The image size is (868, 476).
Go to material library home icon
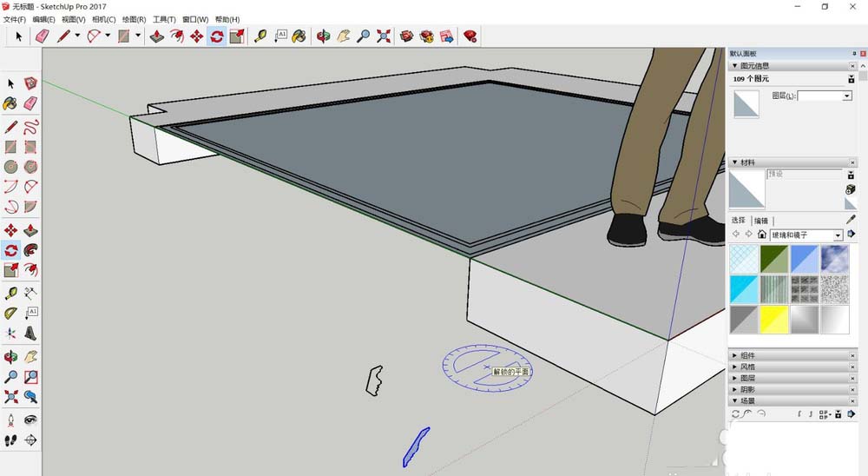762,235
